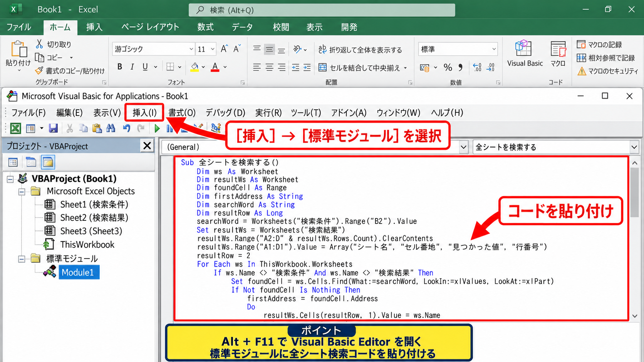The image size is (644, 362).
Task: Select Sheet1 (検索条件) in project tree
Action: 94,205
